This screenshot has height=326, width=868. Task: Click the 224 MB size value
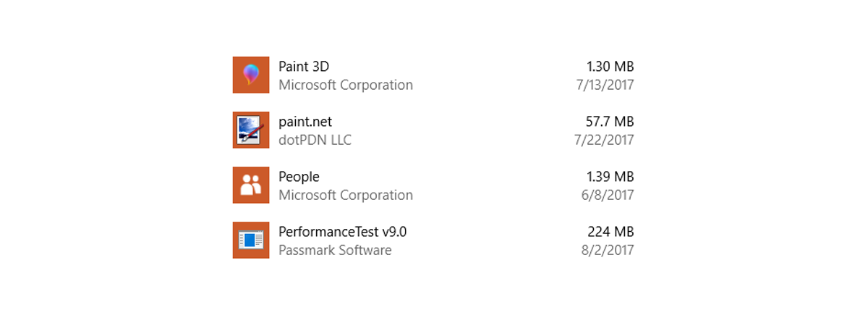pyautogui.click(x=611, y=232)
